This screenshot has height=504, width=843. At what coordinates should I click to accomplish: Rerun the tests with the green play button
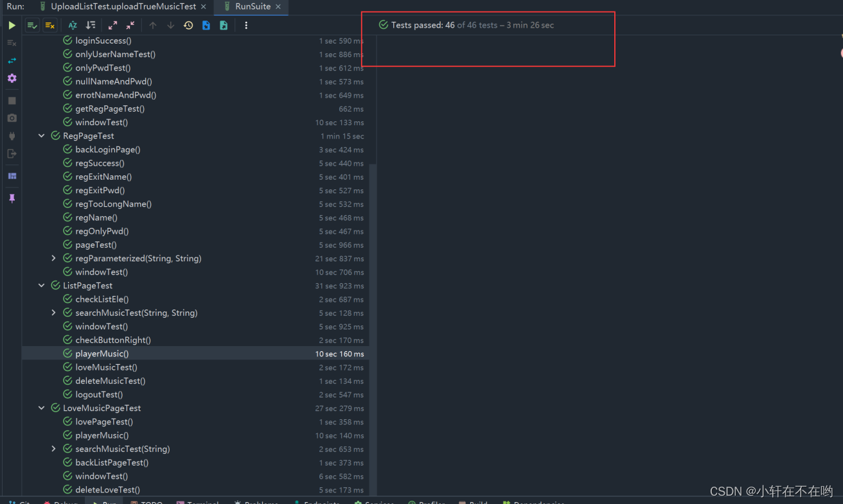click(x=12, y=25)
